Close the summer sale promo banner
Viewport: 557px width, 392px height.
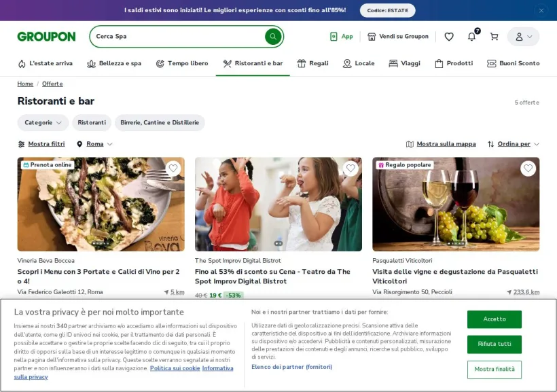(541, 10)
